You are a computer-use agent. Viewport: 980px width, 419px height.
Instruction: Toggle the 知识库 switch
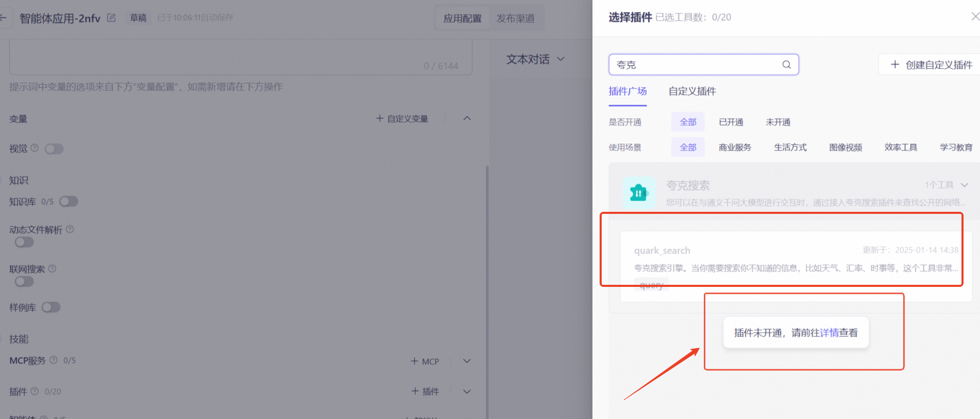pos(68,202)
